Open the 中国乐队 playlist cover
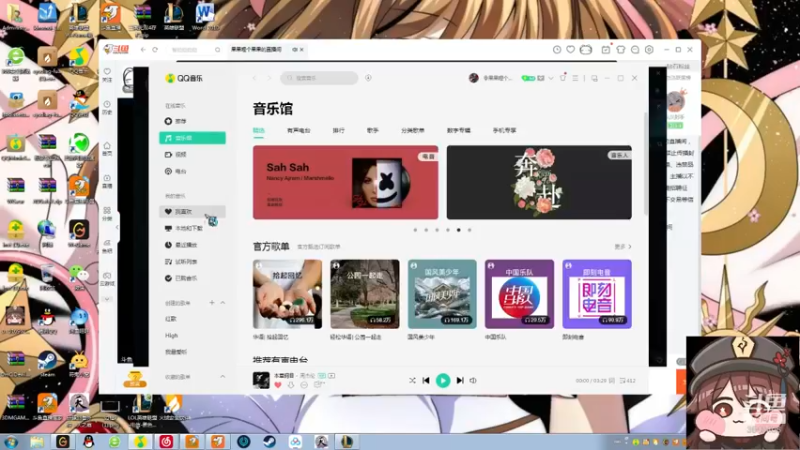 [519, 294]
